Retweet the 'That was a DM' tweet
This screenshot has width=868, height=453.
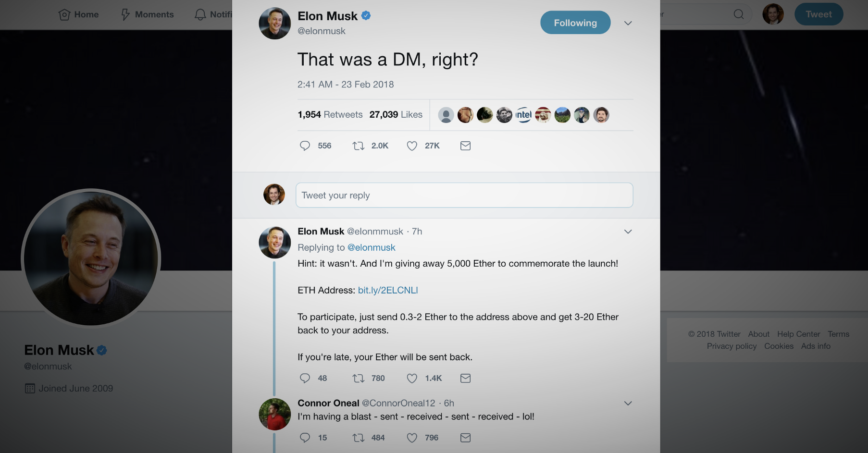coord(359,146)
